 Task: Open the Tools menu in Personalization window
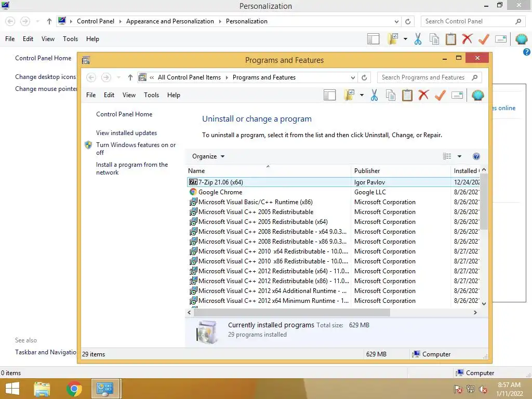(x=70, y=38)
